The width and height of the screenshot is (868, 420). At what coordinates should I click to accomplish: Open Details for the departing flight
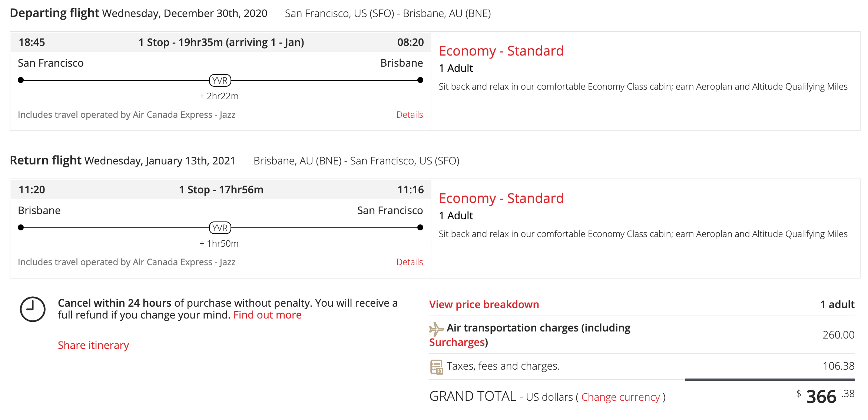[x=409, y=115]
